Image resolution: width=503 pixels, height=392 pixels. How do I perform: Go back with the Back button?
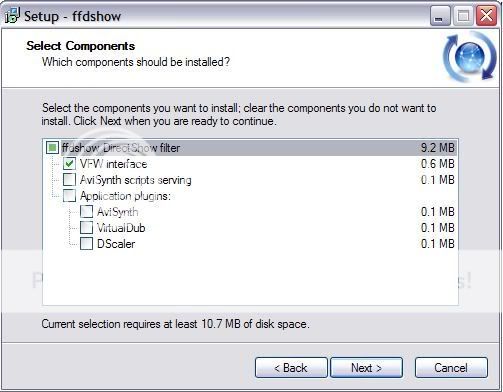[x=291, y=368]
